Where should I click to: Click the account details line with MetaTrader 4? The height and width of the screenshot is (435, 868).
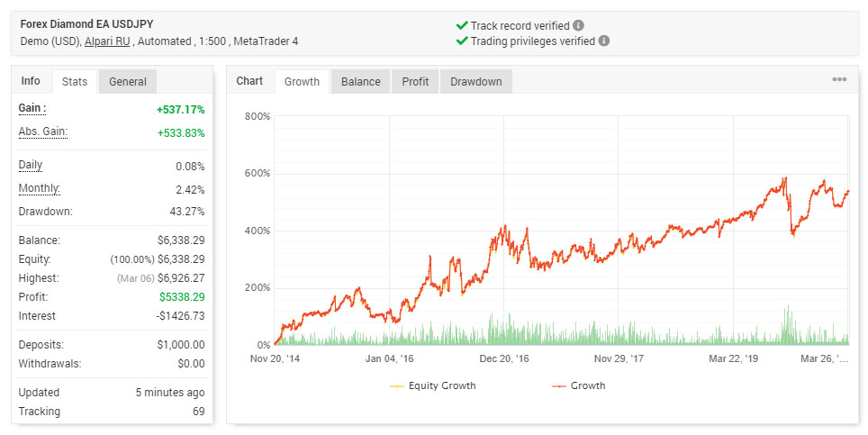[159, 41]
